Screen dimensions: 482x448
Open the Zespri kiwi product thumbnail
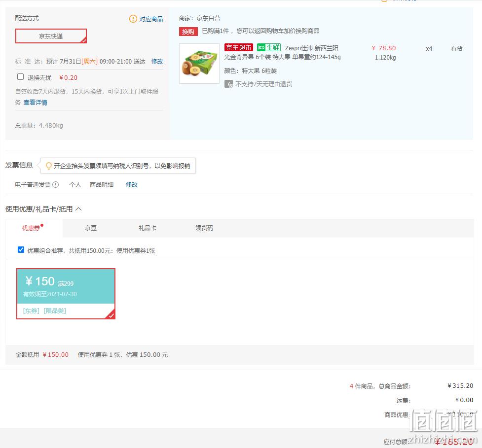[199, 64]
